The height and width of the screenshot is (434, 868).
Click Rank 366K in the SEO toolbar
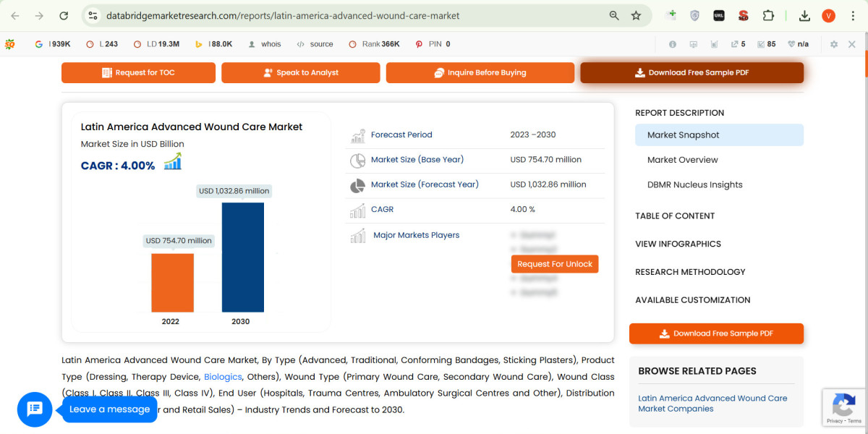pyautogui.click(x=374, y=44)
